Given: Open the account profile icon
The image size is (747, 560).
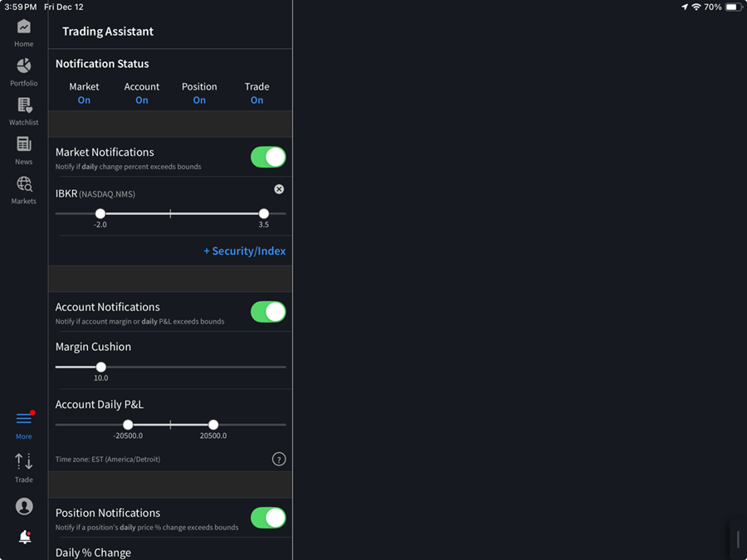Looking at the screenshot, I should (23, 506).
